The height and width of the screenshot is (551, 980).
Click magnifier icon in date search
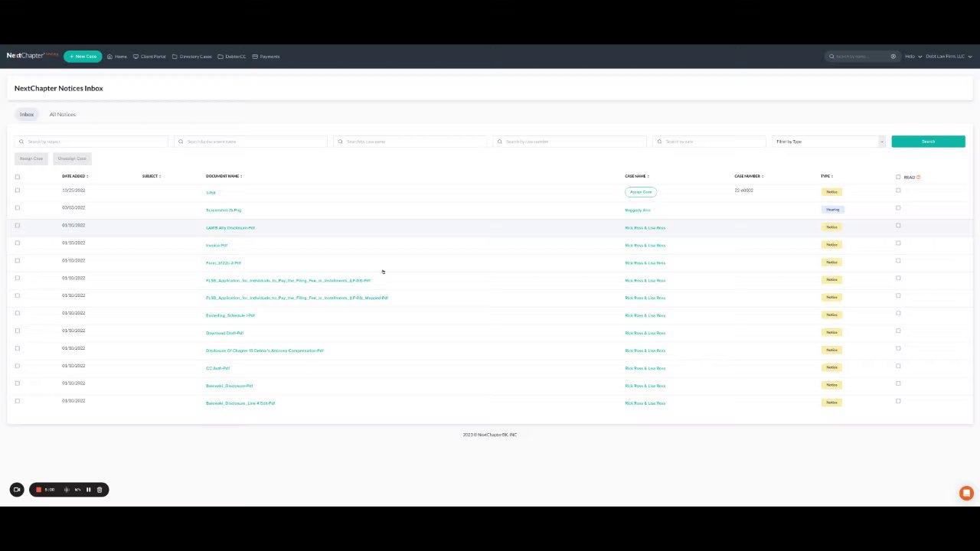pos(659,142)
